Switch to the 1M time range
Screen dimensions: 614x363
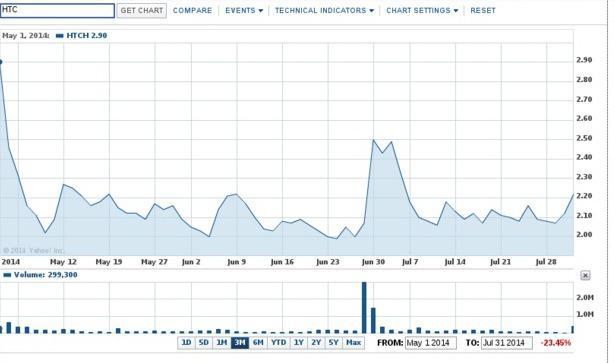point(222,343)
